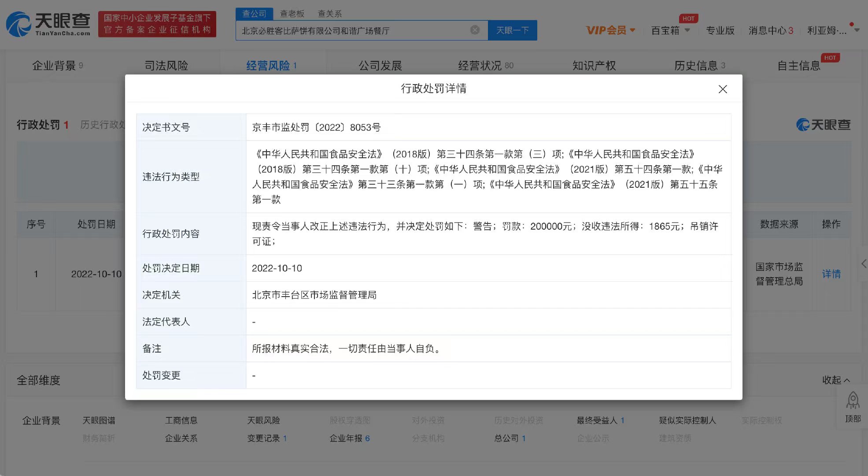Click the 天眼一下 search button
868x476 pixels.
(513, 30)
